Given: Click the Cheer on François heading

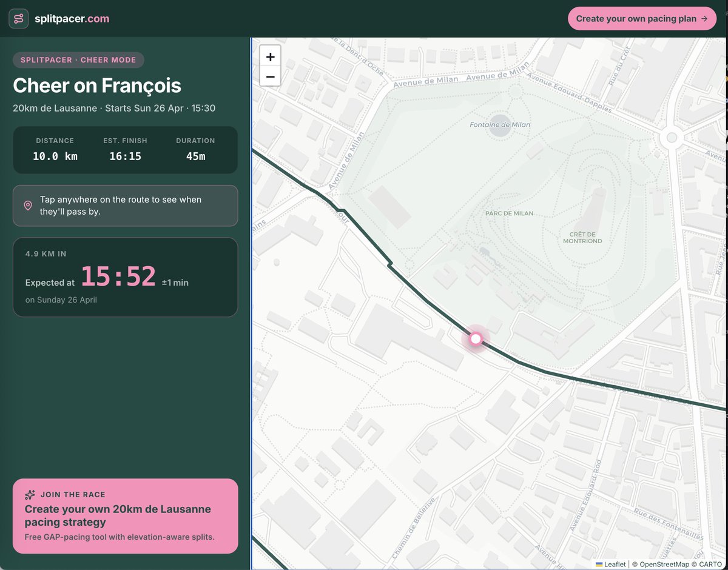Looking at the screenshot, I should pyautogui.click(x=97, y=85).
